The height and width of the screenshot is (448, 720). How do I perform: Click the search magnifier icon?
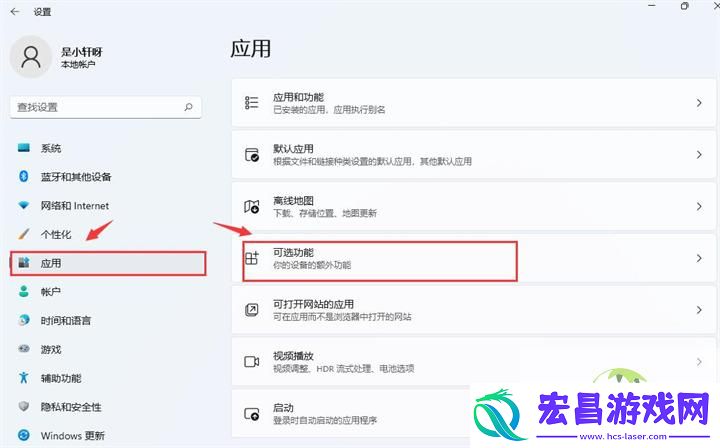(x=188, y=107)
